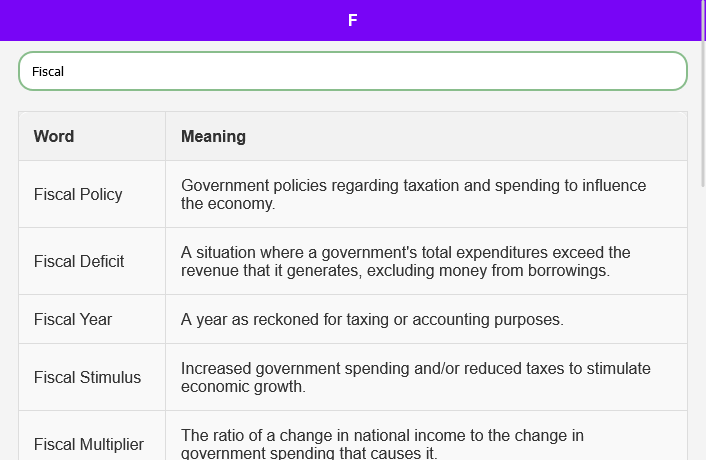This screenshot has height=460, width=706.
Task: Click the Fiscal search input field
Action: [352, 71]
